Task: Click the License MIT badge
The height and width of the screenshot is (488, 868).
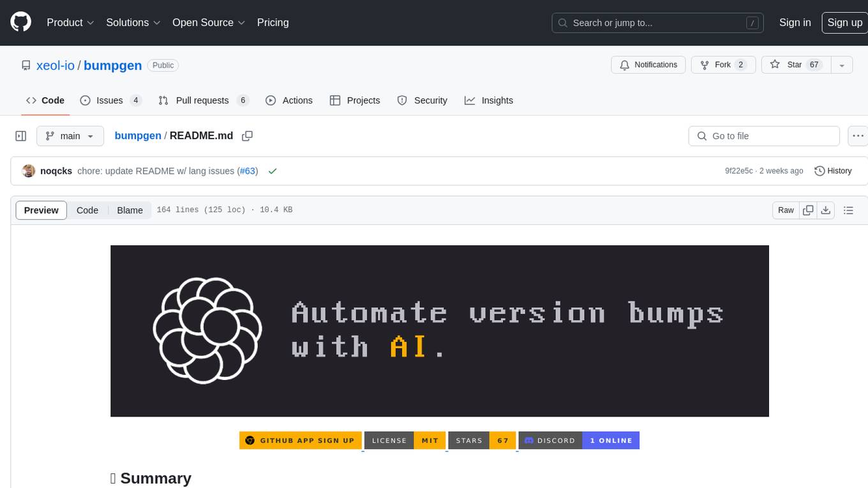Action: pyautogui.click(x=405, y=441)
